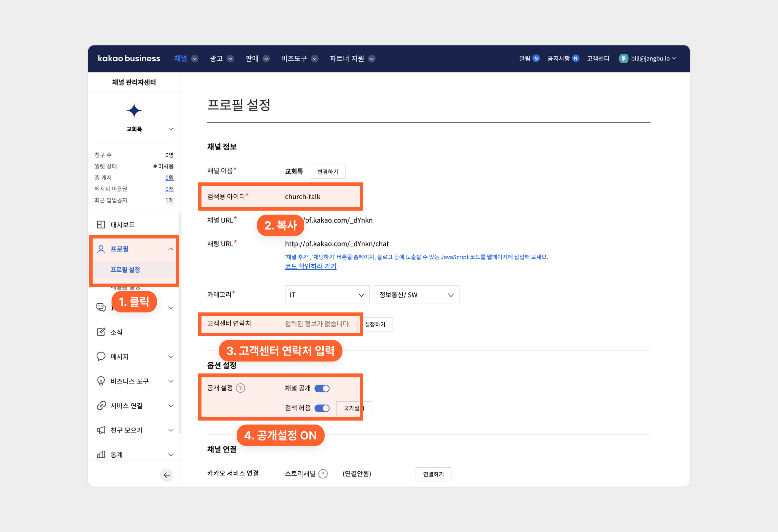Click the 공개 설정 help question mark icon
The height and width of the screenshot is (532, 778).
click(x=240, y=388)
